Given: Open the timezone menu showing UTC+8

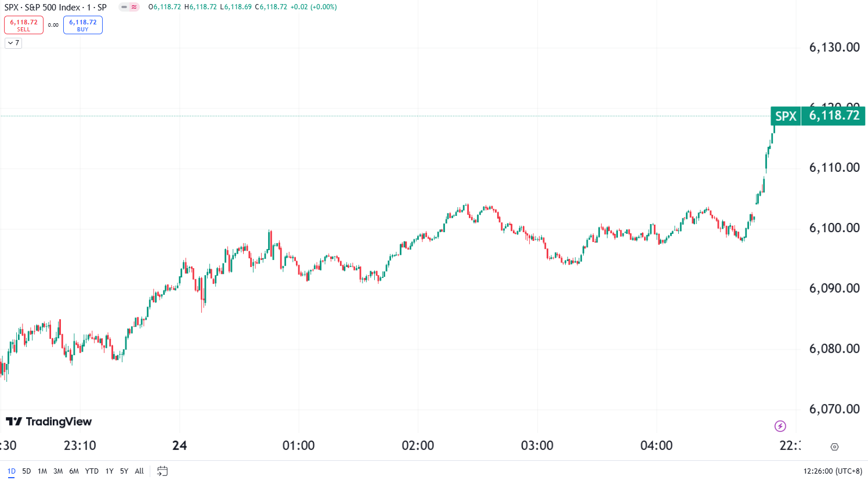Looking at the screenshot, I should click(x=833, y=471).
